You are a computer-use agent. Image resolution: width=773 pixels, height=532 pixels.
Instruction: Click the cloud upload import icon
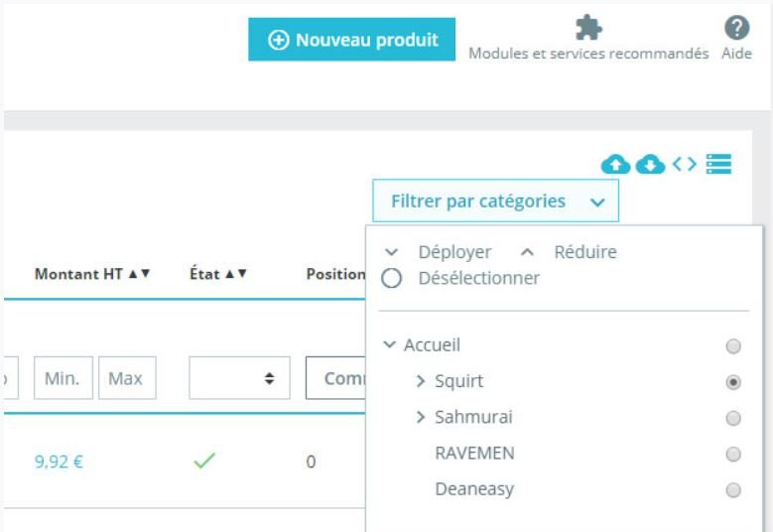point(615,164)
